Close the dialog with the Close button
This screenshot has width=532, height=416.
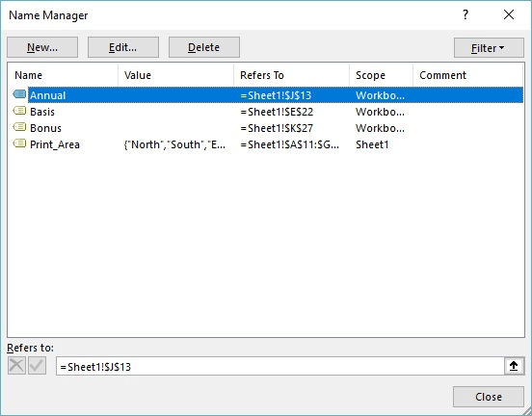pyautogui.click(x=489, y=397)
